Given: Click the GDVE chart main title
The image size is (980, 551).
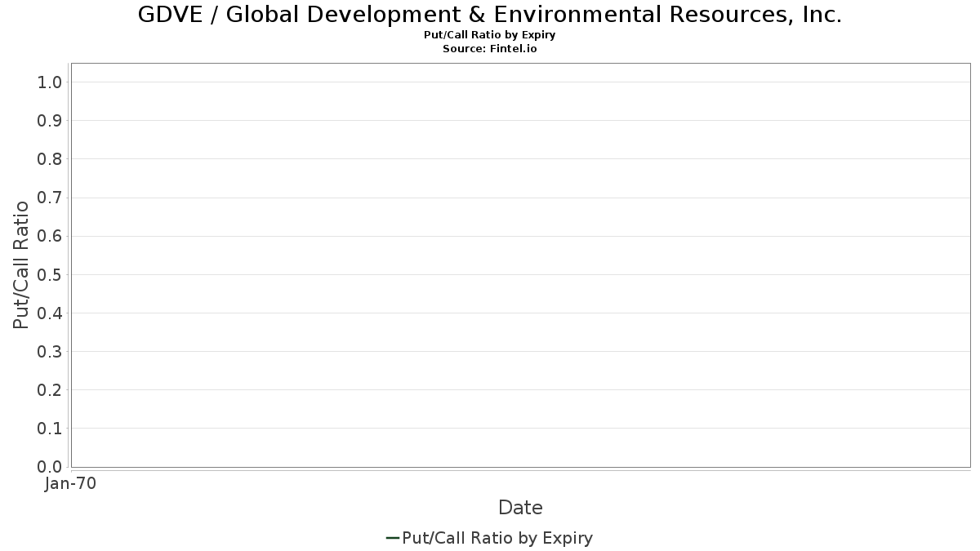Looking at the screenshot, I should 490,15.
